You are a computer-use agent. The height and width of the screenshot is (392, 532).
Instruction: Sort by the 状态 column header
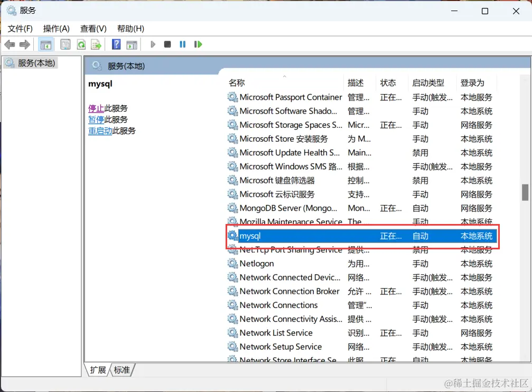392,83
